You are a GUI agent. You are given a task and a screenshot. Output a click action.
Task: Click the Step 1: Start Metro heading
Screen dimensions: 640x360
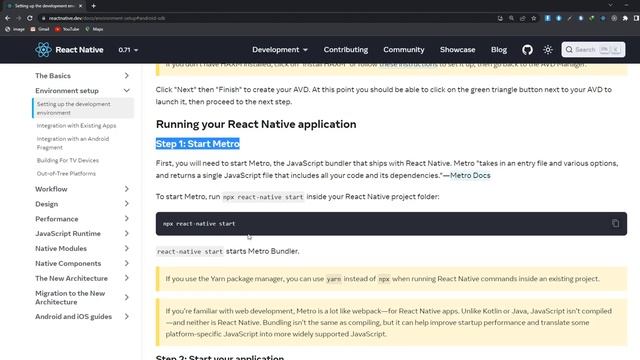(x=198, y=144)
